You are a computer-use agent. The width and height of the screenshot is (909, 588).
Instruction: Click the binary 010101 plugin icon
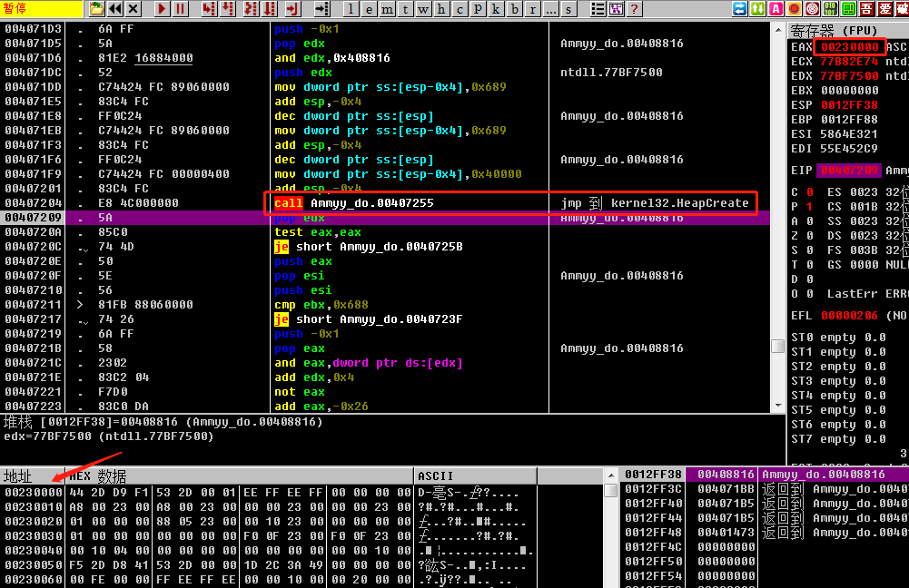point(830,9)
